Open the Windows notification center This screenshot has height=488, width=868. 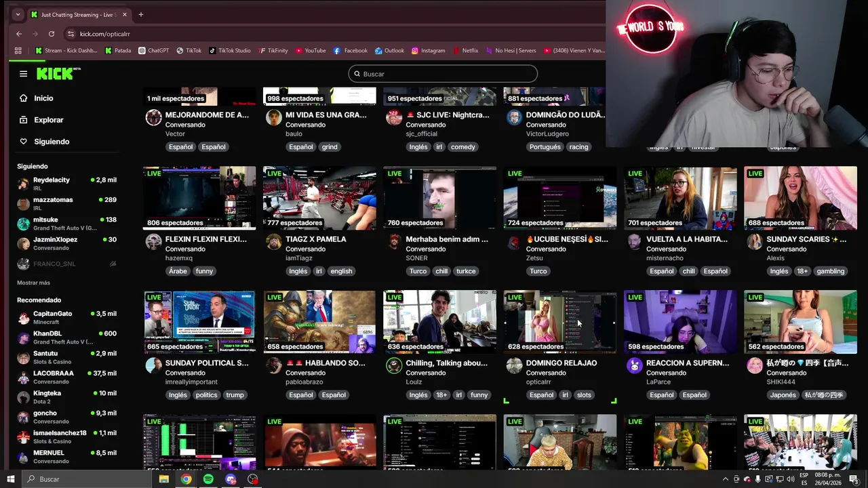[x=854, y=479]
